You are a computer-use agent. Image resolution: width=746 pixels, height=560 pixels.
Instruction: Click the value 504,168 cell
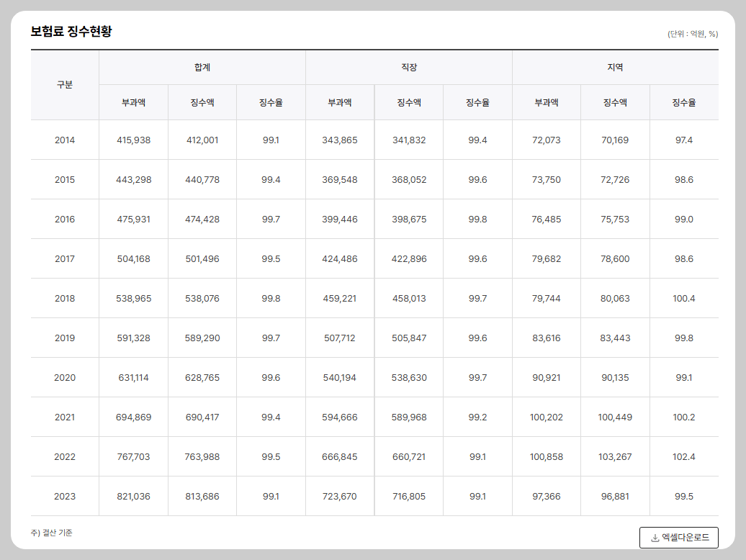(134, 259)
